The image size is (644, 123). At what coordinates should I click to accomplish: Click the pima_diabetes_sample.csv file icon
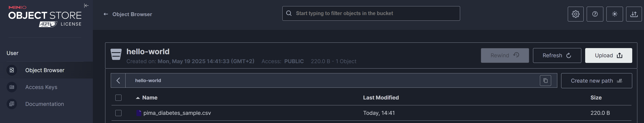coord(139,113)
